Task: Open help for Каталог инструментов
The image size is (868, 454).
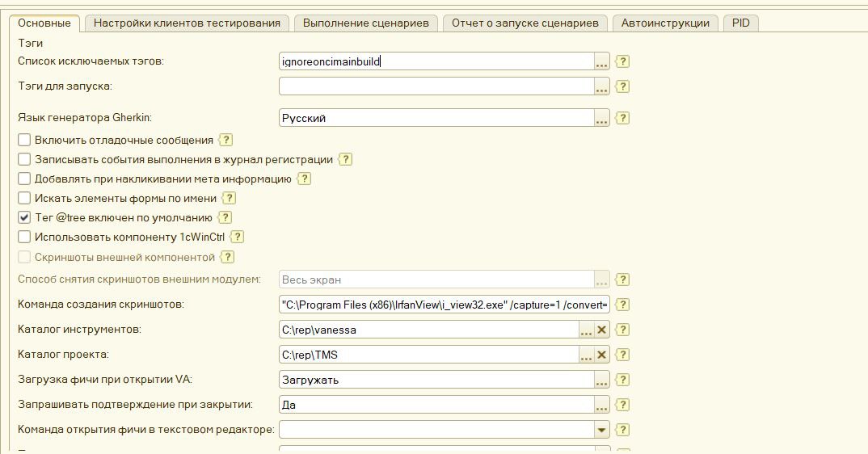Action: click(x=622, y=330)
